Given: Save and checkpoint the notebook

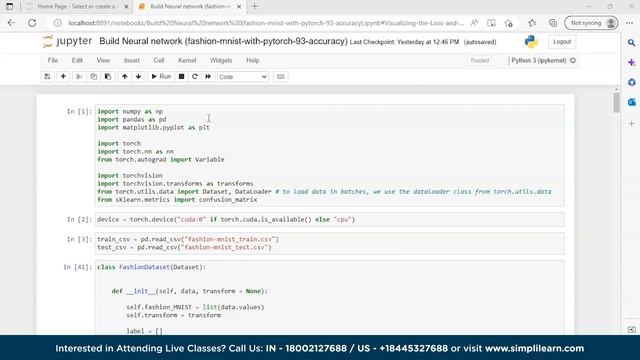Looking at the screenshot, I should (47, 77).
